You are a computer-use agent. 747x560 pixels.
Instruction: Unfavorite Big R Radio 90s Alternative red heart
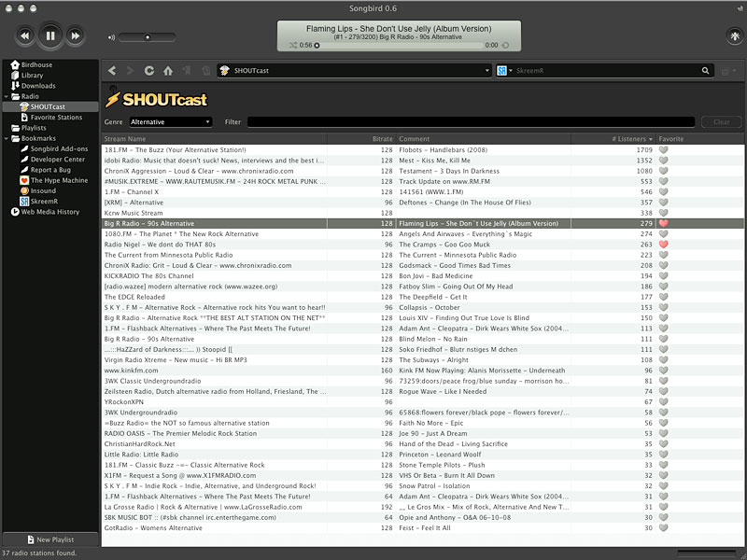(x=663, y=223)
